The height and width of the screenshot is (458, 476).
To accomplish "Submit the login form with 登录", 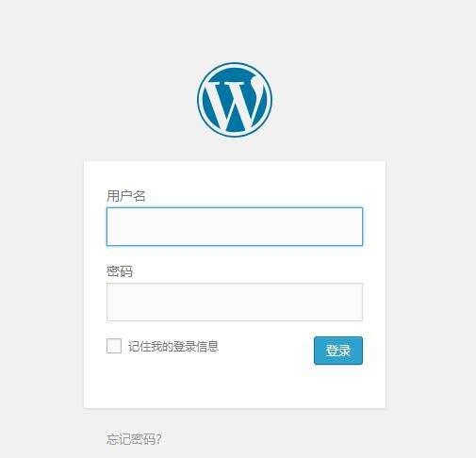I will tap(338, 351).
